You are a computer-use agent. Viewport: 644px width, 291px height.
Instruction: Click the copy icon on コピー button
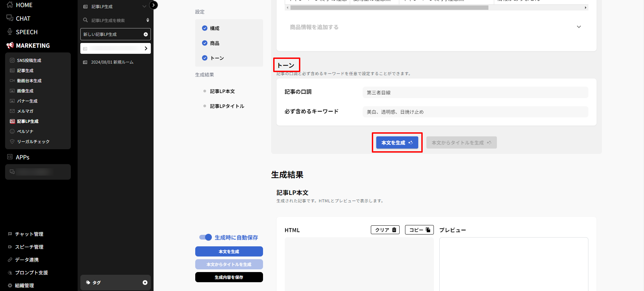point(428,230)
